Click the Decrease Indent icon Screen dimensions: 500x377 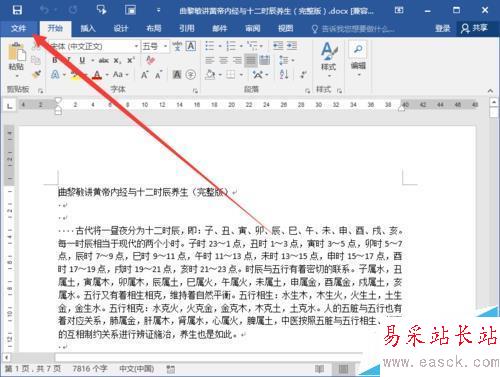point(278,46)
